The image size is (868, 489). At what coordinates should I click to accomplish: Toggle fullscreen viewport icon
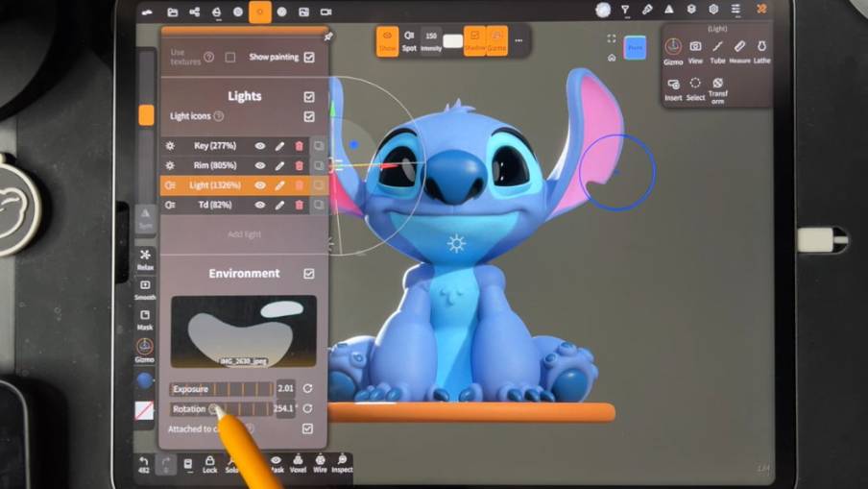click(612, 38)
